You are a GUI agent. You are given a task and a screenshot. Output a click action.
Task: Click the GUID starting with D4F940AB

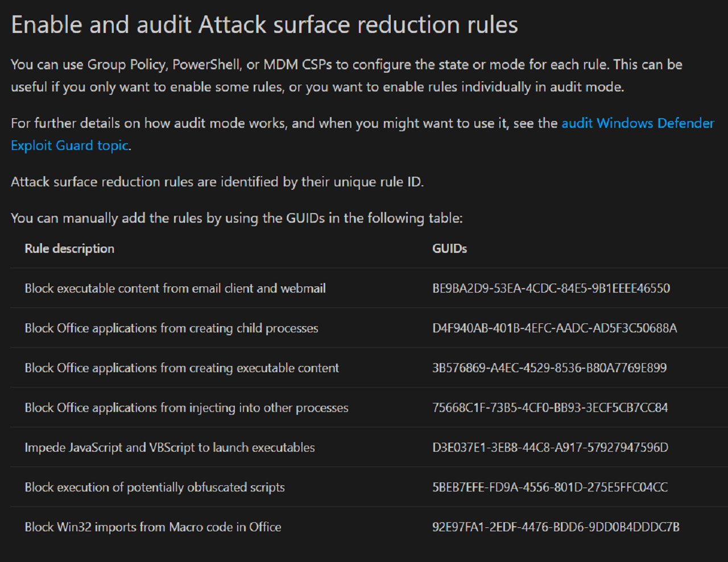555,328
